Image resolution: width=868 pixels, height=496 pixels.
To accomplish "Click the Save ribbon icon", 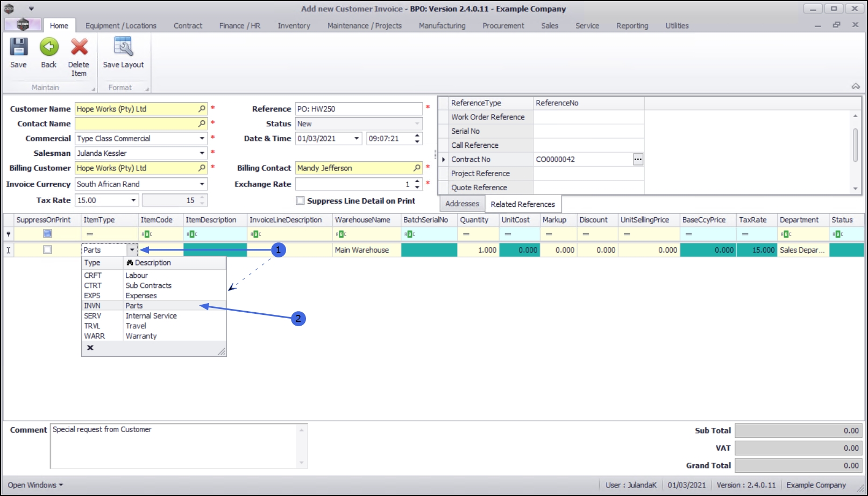I will [x=18, y=47].
